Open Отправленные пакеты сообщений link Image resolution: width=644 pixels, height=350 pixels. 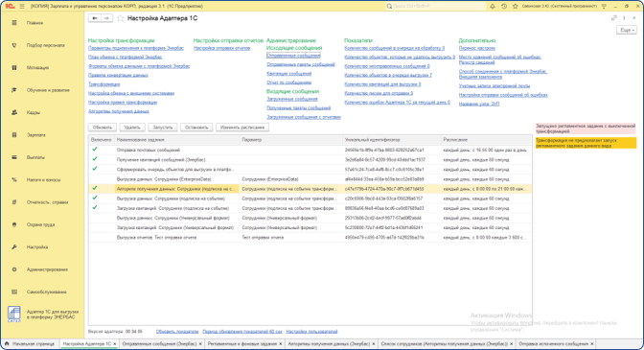pos(301,64)
